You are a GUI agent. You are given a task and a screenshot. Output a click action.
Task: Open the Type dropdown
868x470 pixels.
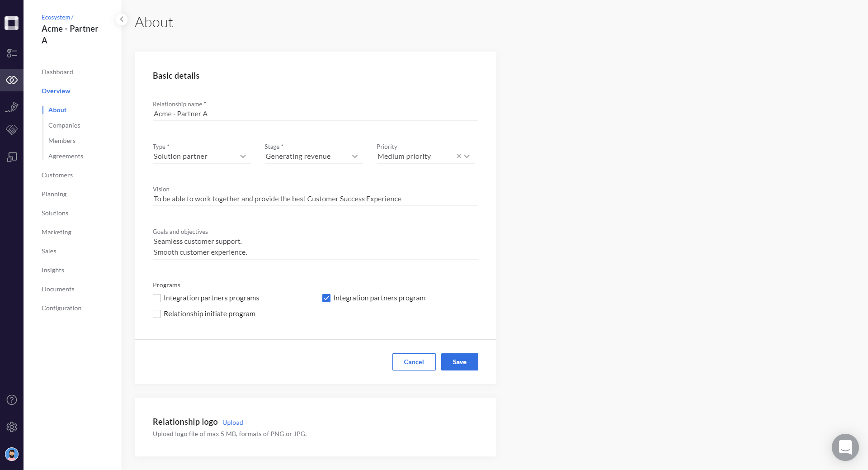point(202,157)
